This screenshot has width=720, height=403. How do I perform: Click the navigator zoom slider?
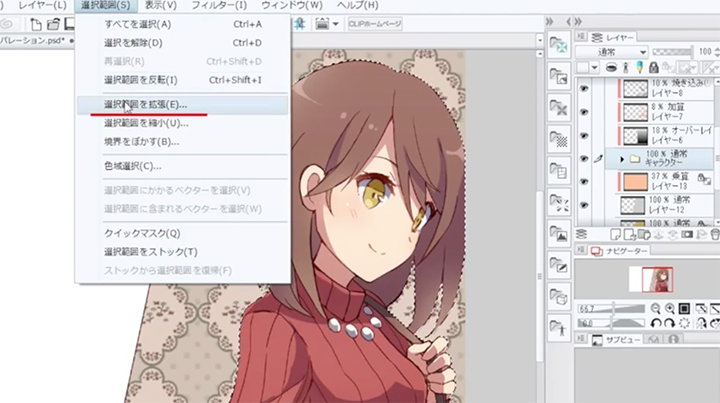click(612, 309)
